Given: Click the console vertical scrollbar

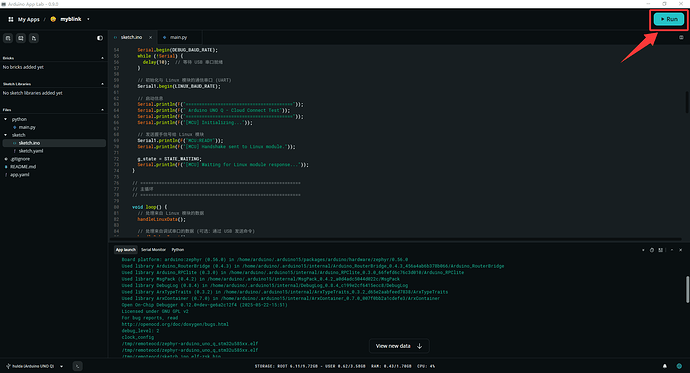Looking at the screenshot, I should [687, 289].
